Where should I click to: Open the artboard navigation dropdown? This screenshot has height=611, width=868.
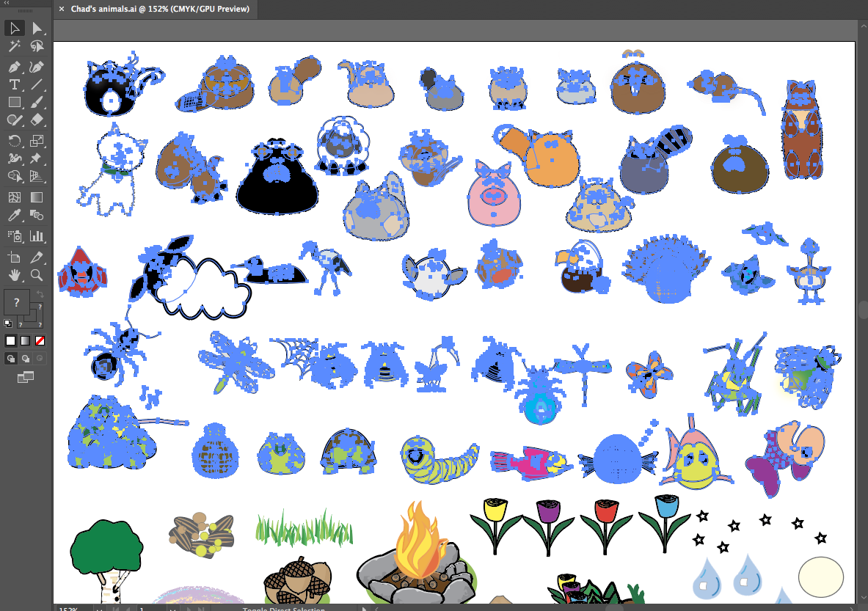(x=173, y=608)
